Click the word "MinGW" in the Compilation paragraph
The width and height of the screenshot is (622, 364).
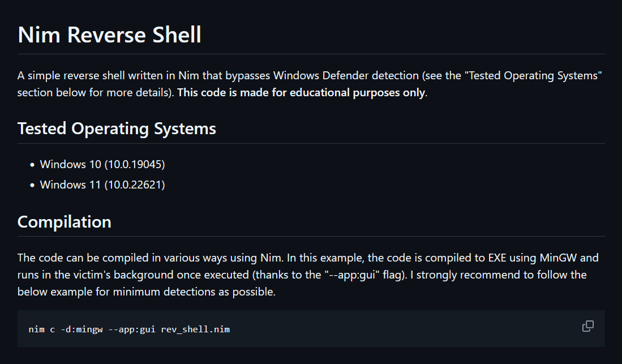point(558,258)
